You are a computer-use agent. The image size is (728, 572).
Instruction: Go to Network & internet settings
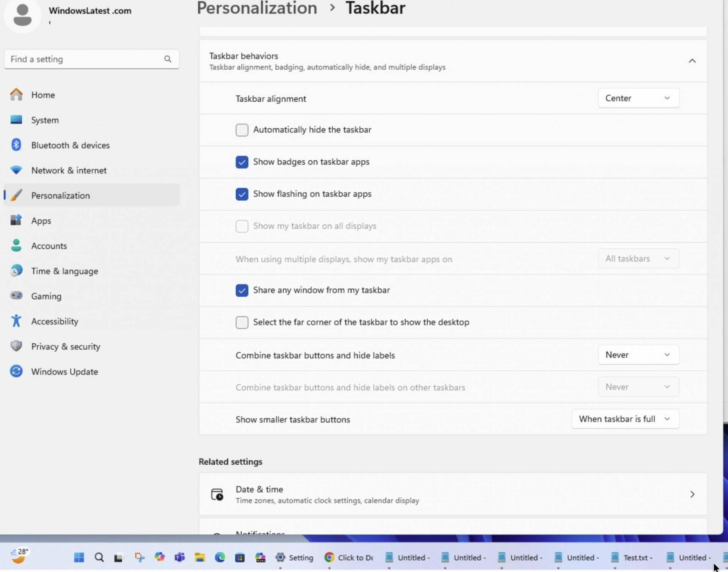click(x=69, y=170)
